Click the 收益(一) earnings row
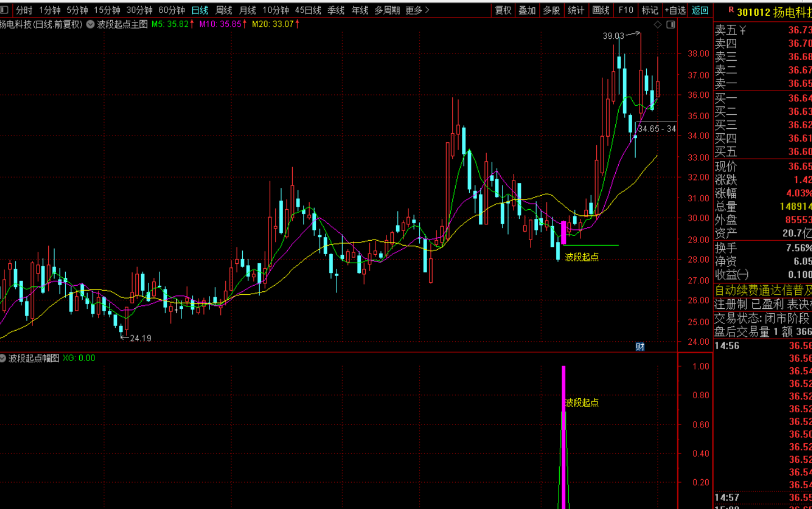 763,275
